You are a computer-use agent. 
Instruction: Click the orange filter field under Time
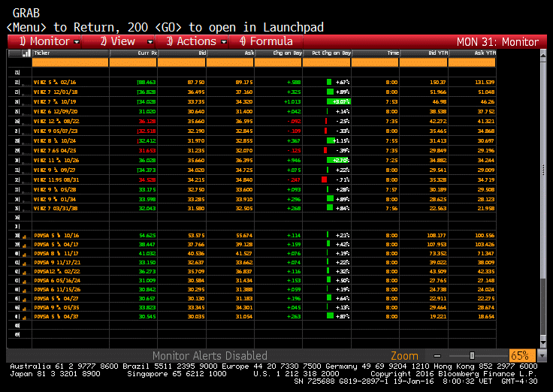point(375,62)
